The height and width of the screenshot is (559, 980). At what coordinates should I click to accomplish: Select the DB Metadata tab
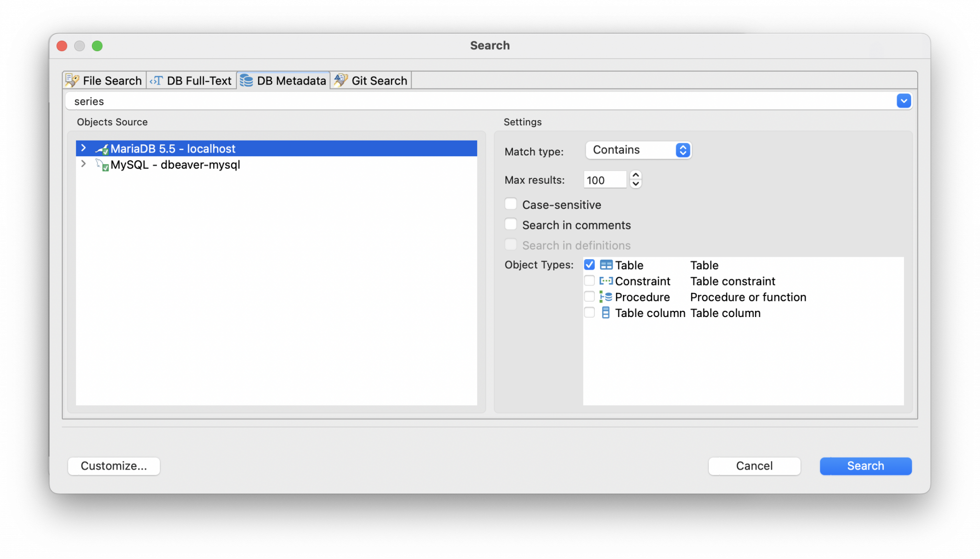pos(283,80)
